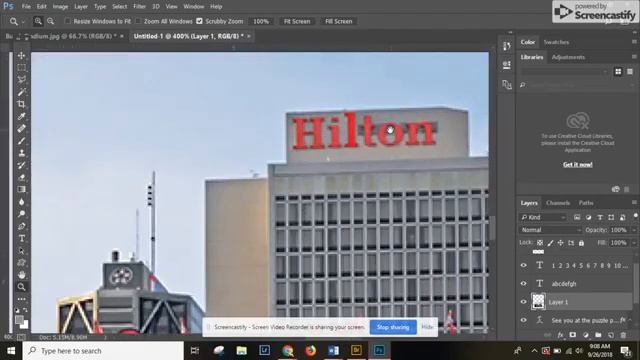Click the 'Get it now!' link
Screen dimensions: 640x360
[x=578, y=164]
